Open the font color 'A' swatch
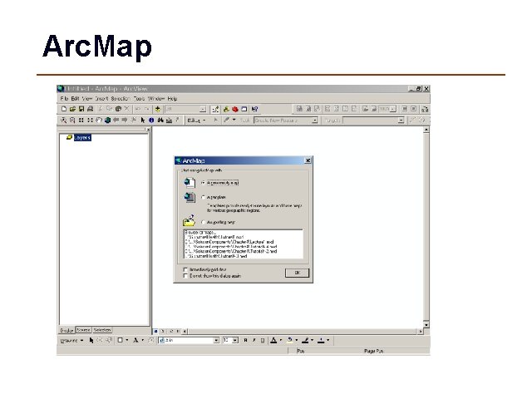532x399 pixels. click(273, 340)
